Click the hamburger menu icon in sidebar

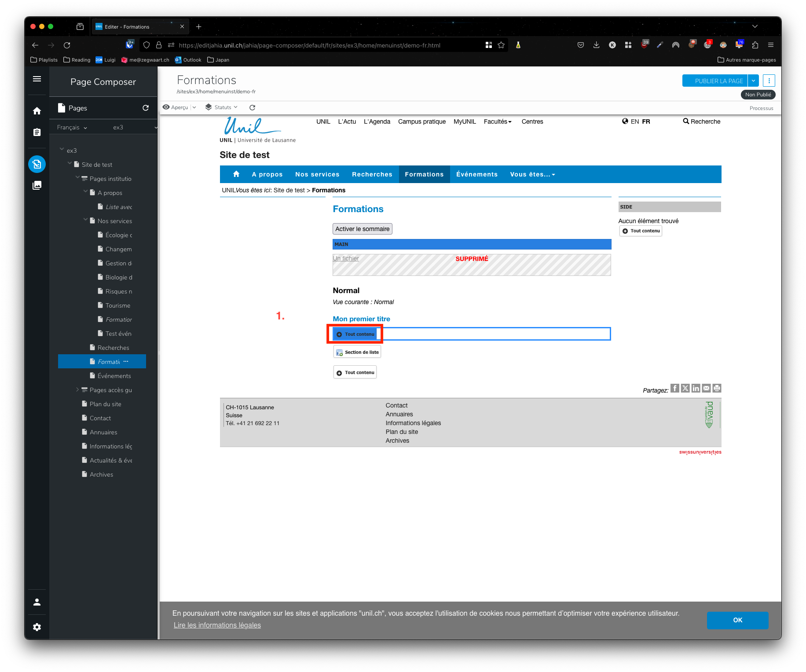[37, 79]
